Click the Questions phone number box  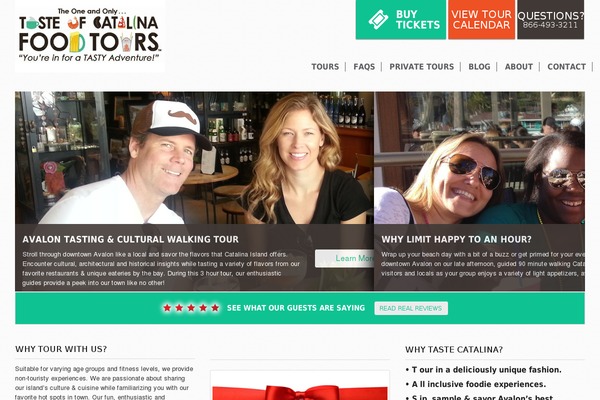point(551,20)
